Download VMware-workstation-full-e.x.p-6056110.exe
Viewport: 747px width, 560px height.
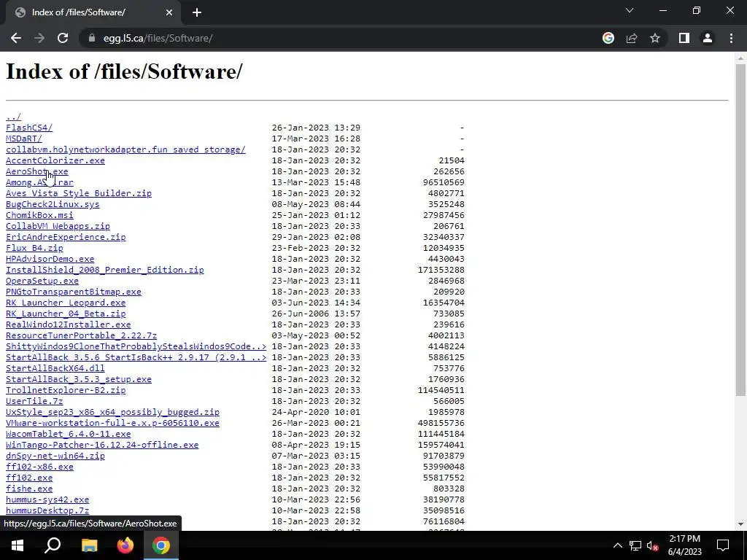click(112, 424)
